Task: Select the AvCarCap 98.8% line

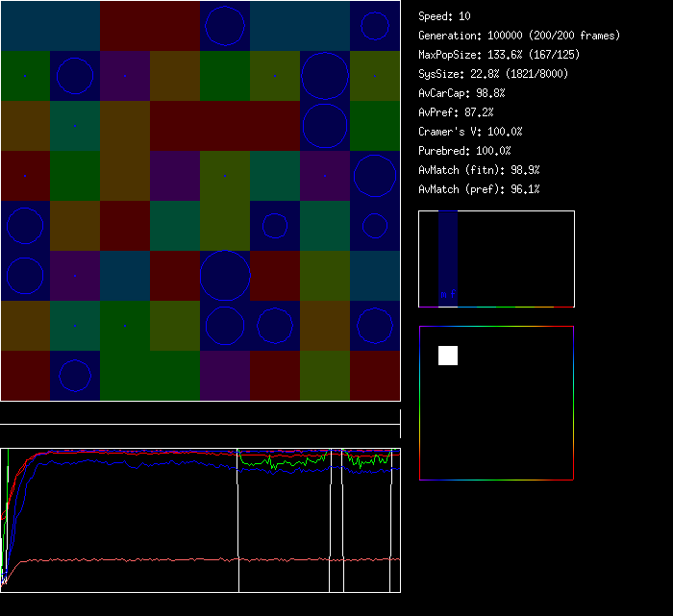Action: (461, 93)
